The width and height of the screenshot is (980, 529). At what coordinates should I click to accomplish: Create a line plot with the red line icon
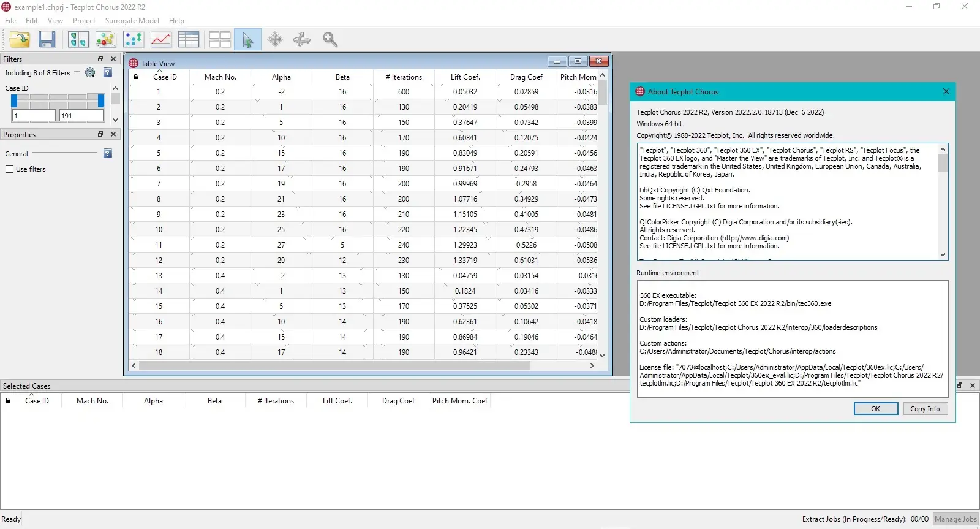(160, 39)
